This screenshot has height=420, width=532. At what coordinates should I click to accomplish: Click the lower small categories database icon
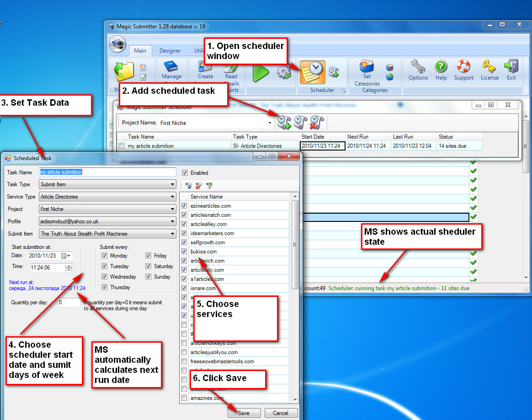tap(389, 77)
